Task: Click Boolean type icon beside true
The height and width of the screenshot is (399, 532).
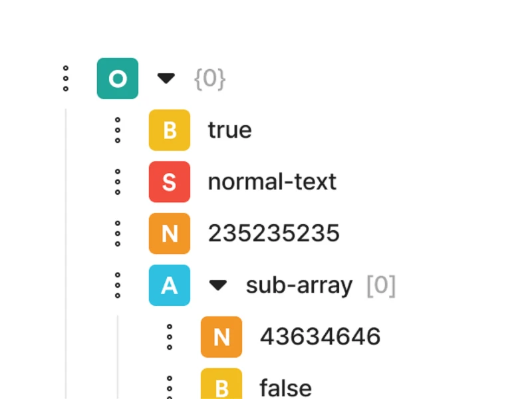Action: (x=170, y=130)
